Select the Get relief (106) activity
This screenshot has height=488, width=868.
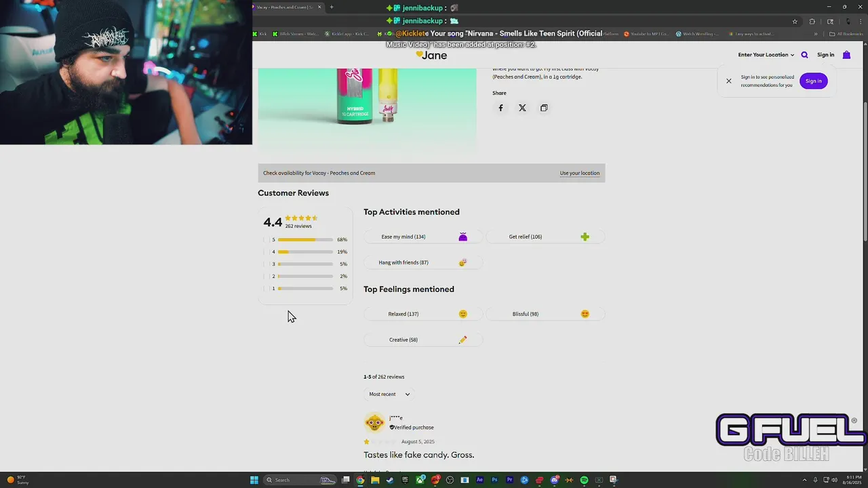[546, 237]
